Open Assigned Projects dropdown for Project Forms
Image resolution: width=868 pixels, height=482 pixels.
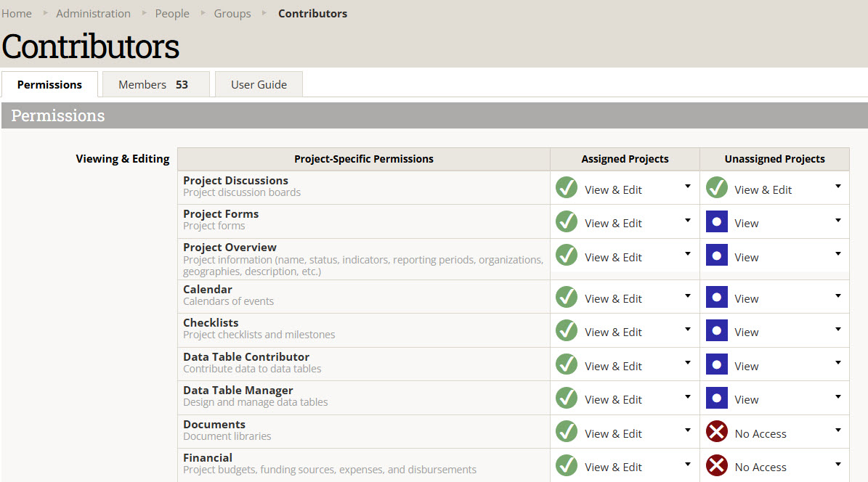click(x=687, y=221)
